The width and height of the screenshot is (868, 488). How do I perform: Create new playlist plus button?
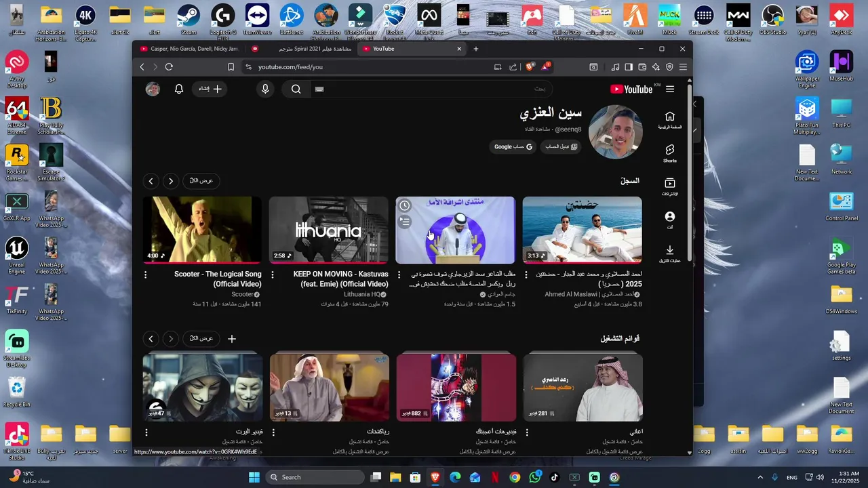pos(232,339)
